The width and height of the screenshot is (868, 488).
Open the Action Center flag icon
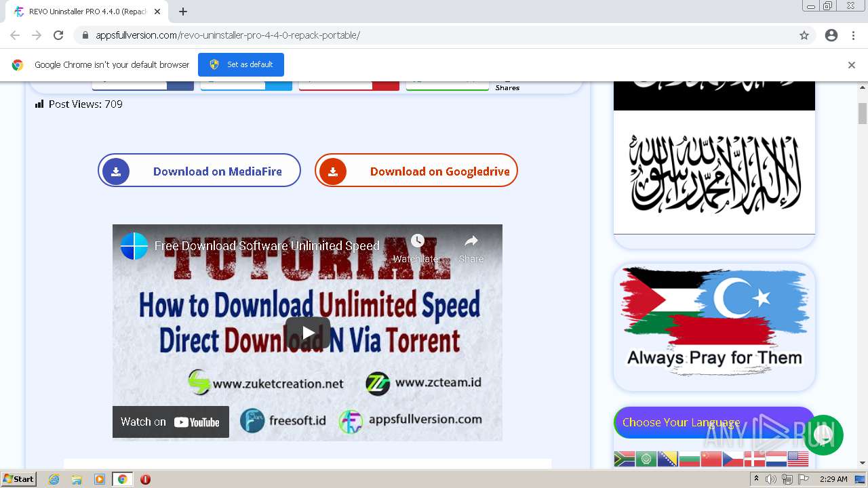tap(804, 479)
